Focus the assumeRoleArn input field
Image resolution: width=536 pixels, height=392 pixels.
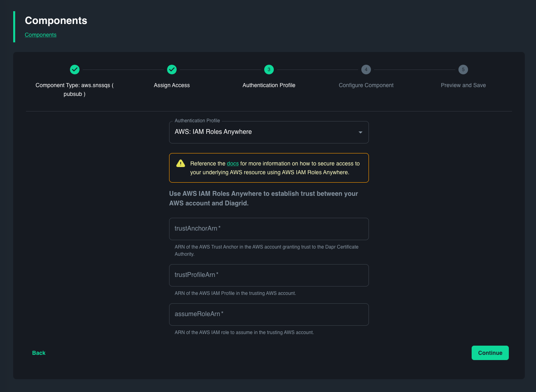click(269, 314)
